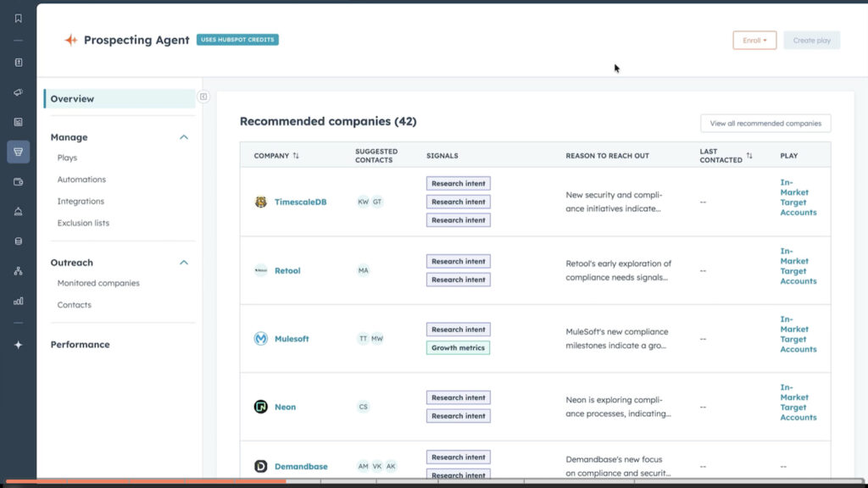Screen dimensions: 868x488
Task: Open TimescaleDB's In-Market Target Accounts play
Action: click(x=798, y=197)
